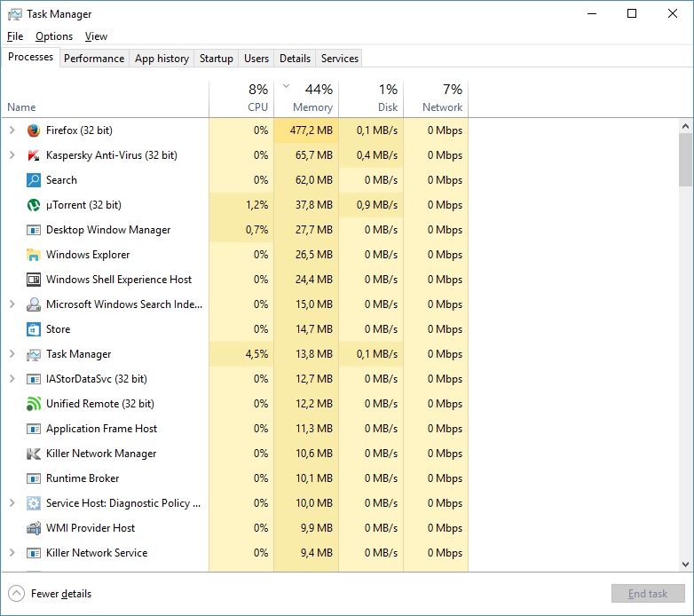
Task: Click the Windows Shell Experience Host icon
Action: point(34,280)
